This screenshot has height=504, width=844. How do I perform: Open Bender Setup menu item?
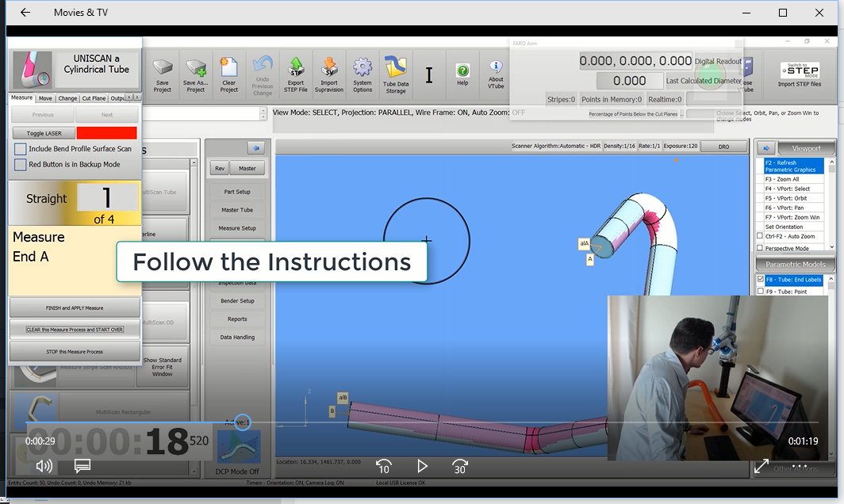click(x=237, y=300)
